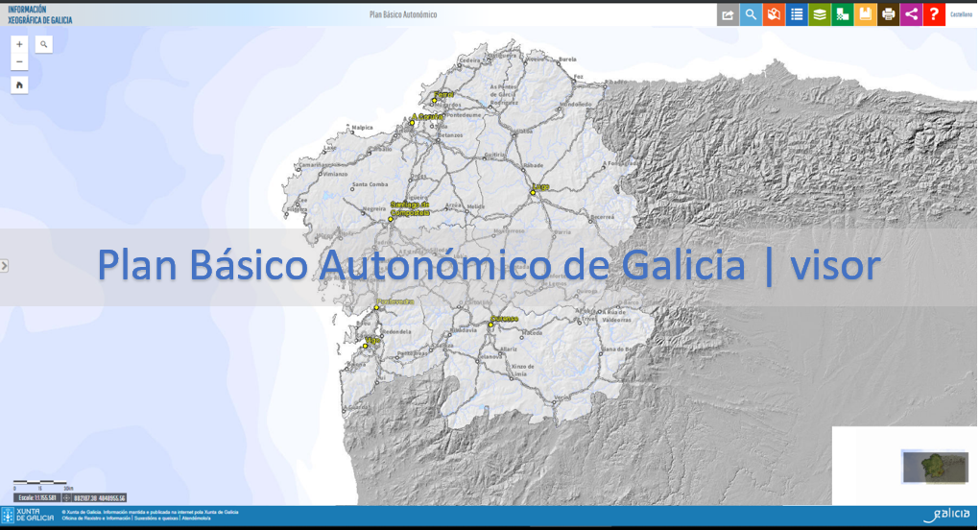Screen dimensions: 980x530
Task: Open Suxestións e queixas link
Action: 156,518
